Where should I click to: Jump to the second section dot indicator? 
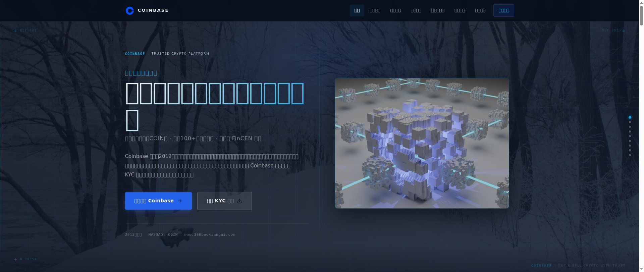[x=630, y=122]
